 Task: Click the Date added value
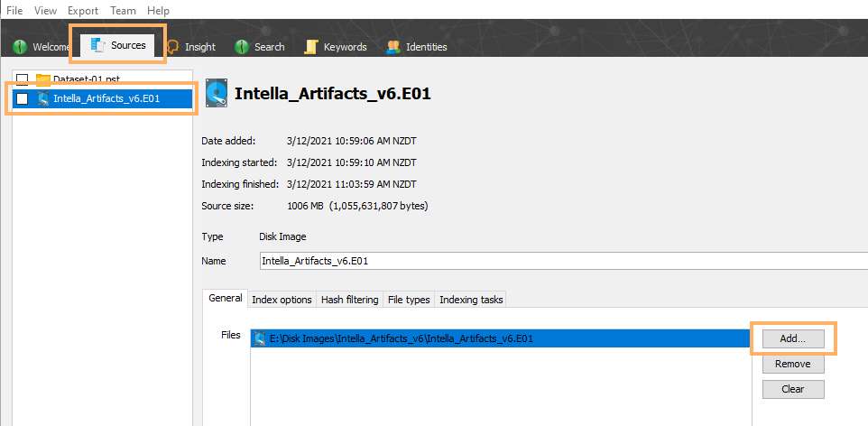352,141
